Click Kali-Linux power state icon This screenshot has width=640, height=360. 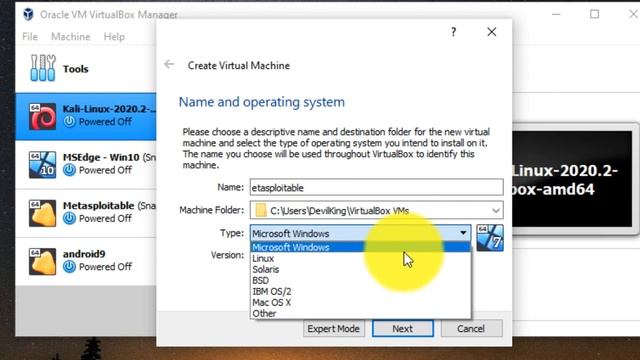click(69, 122)
